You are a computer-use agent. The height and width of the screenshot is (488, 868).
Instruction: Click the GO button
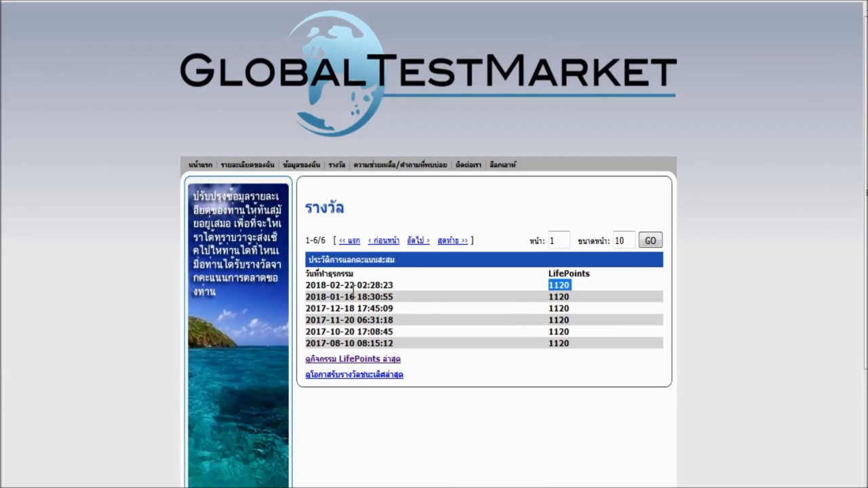coord(650,240)
